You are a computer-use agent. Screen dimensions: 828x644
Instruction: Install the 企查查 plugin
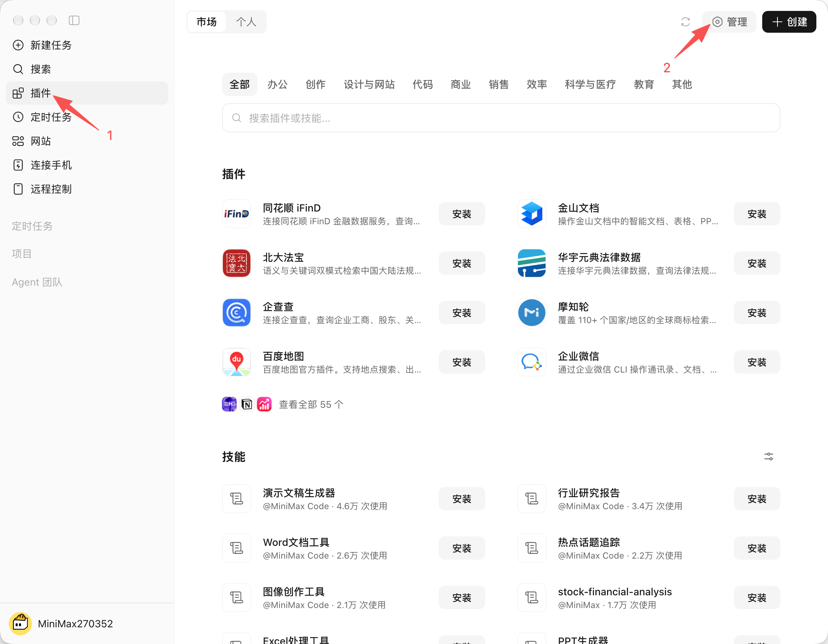[462, 313]
